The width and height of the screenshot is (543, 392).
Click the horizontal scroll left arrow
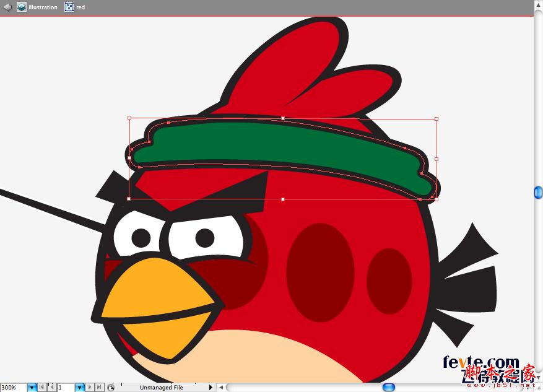coord(221,387)
